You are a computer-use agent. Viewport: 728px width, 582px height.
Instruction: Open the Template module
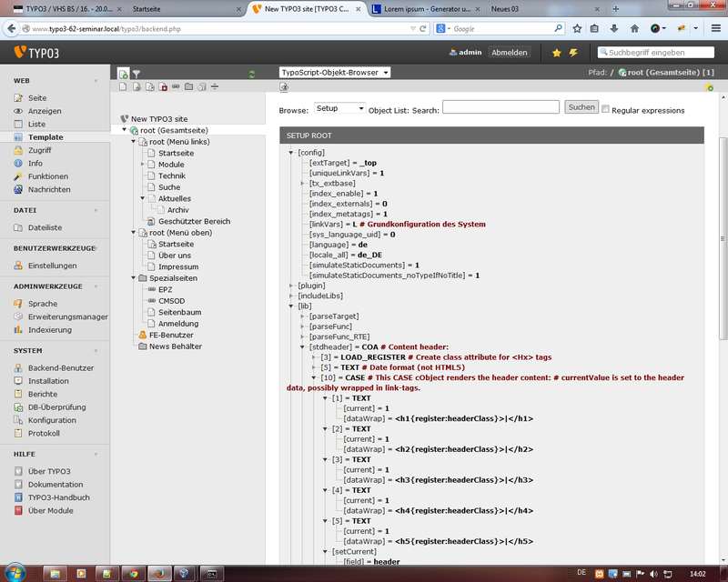click(45, 136)
